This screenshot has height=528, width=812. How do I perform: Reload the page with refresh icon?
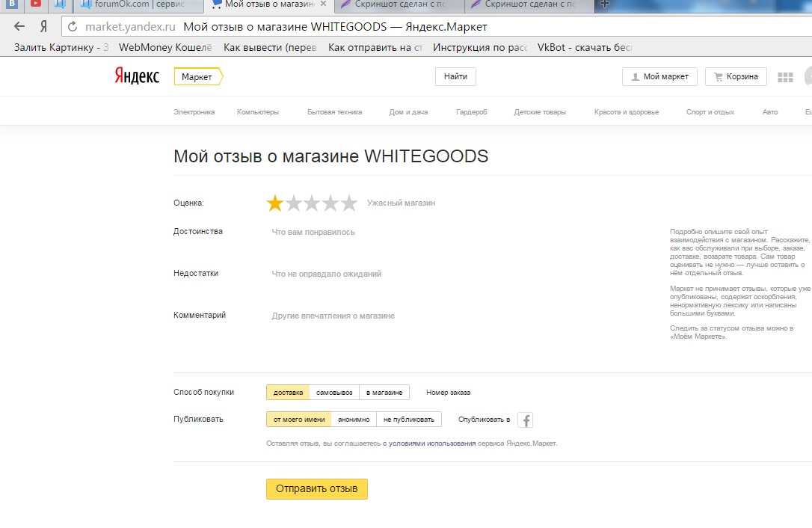[73, 26]
